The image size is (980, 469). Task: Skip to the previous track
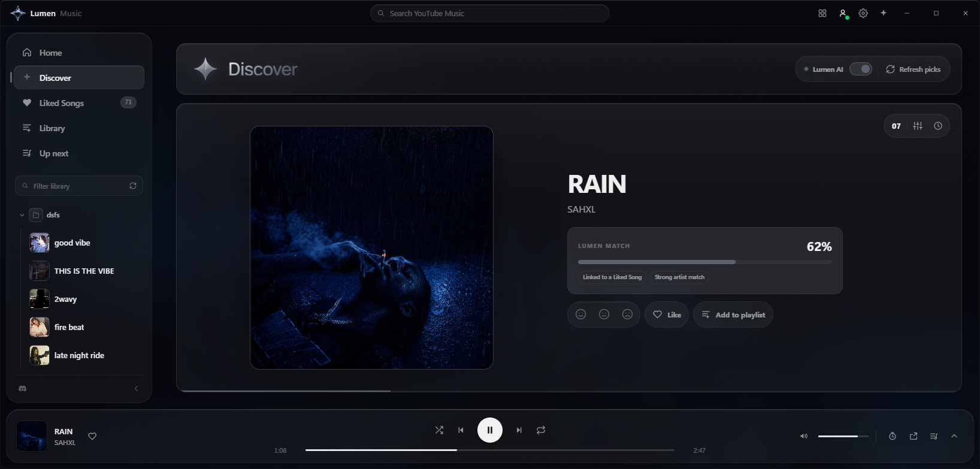pos(461,430)
